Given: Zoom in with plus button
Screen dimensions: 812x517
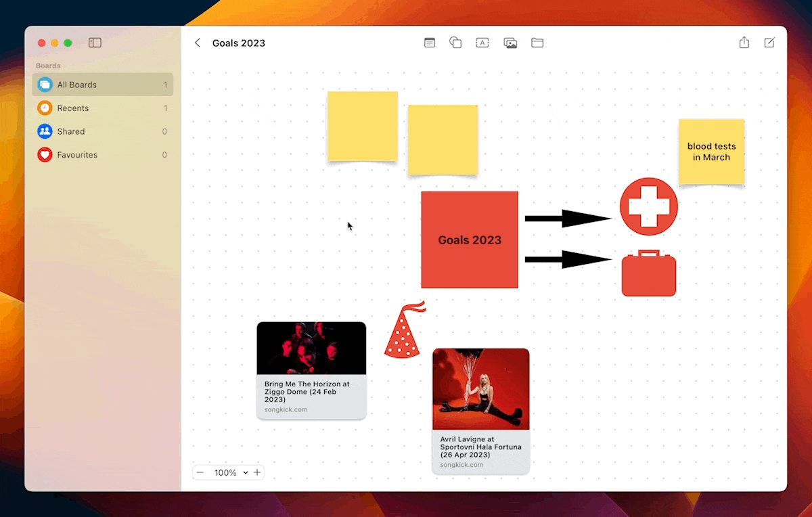Looking at the screenshot, I should tap(257, 472).
